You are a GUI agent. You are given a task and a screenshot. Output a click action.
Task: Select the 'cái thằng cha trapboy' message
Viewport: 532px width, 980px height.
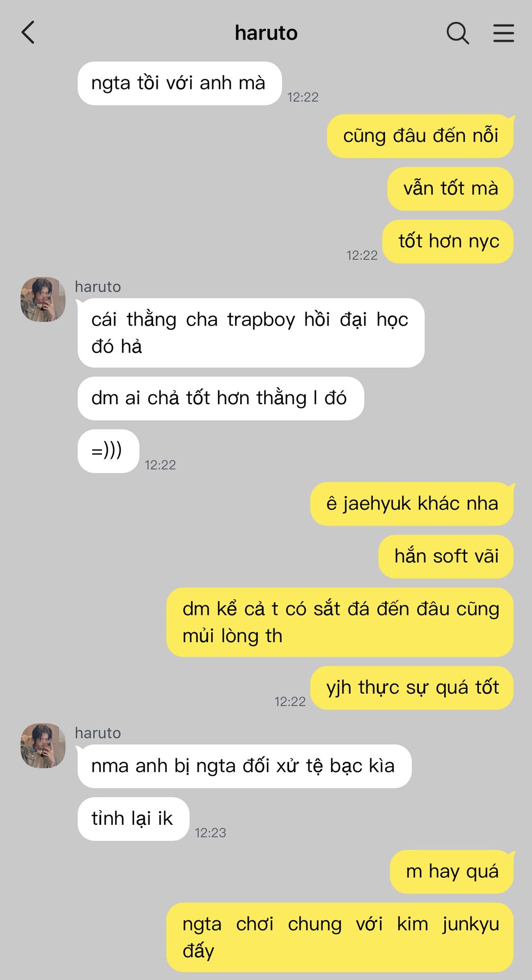click(251, 333)
